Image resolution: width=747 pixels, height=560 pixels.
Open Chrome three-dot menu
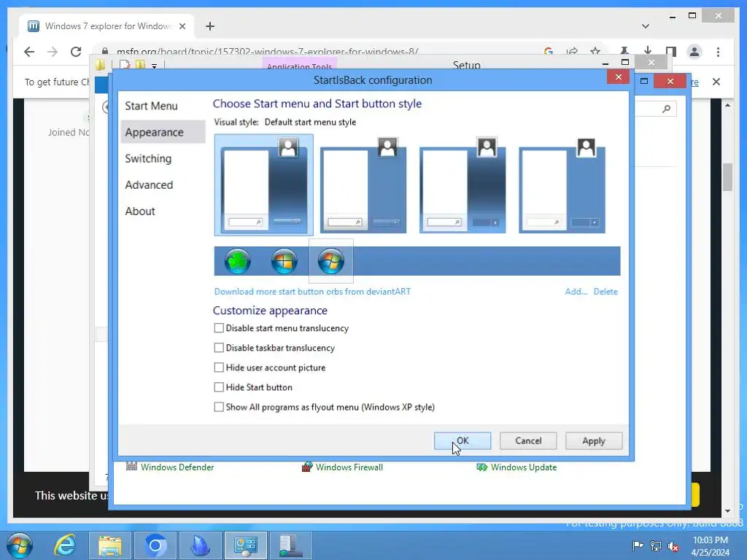pos(718,52)
